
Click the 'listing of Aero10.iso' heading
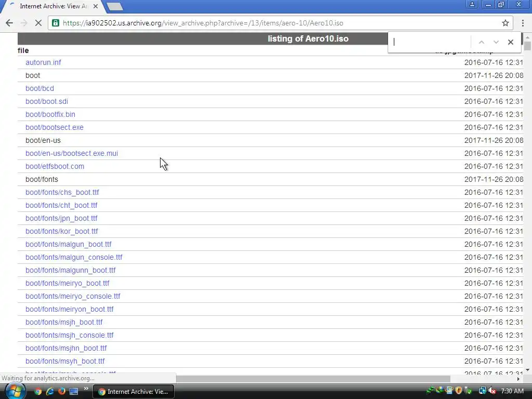click(x=308, y=38)
